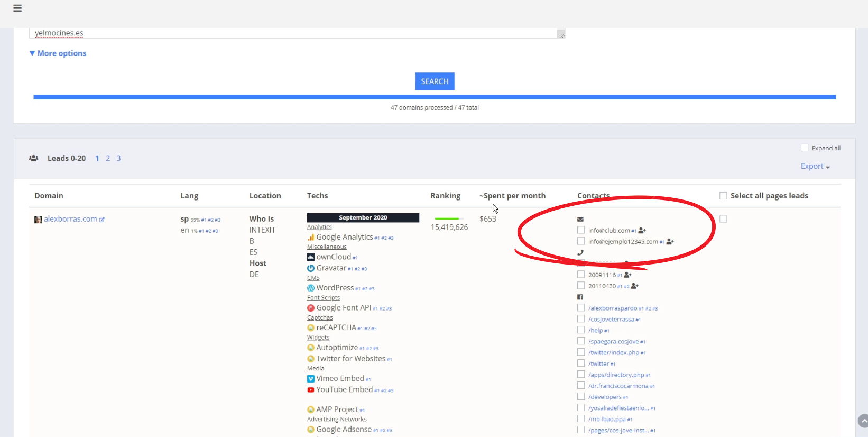Select the alexborras.com row checkbox
This screenshot has height=437, width=868.
[723, 218]
